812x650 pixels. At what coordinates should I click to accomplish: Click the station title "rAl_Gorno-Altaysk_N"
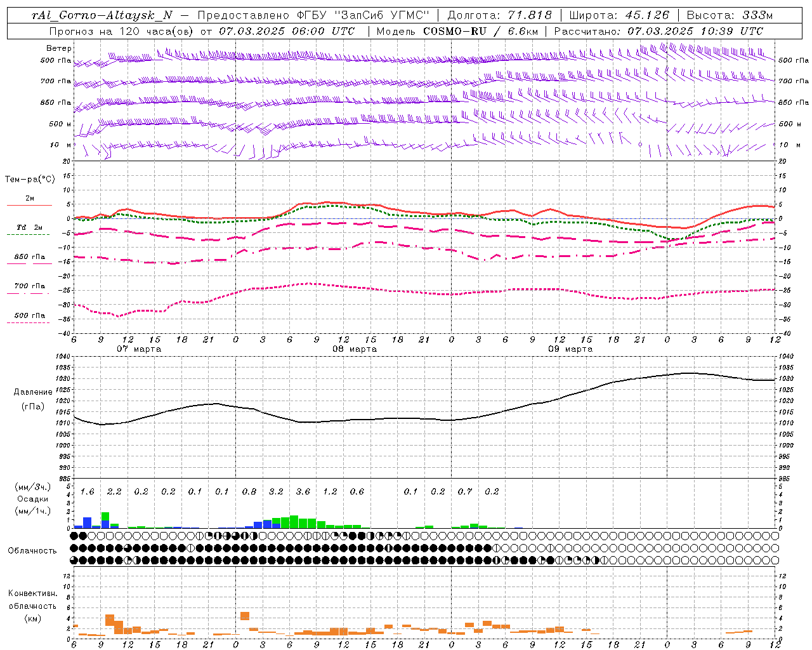tap(101, 15)
